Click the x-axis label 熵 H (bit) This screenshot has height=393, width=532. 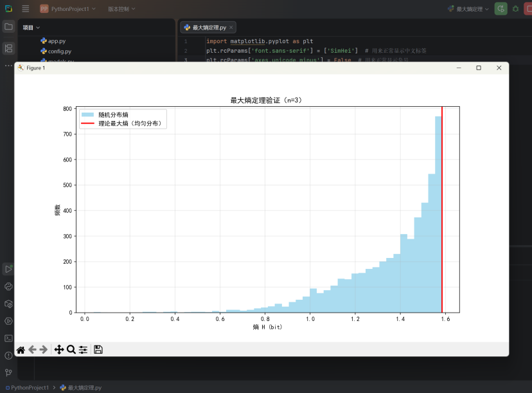pyautogui.click(x=268, y=327)
